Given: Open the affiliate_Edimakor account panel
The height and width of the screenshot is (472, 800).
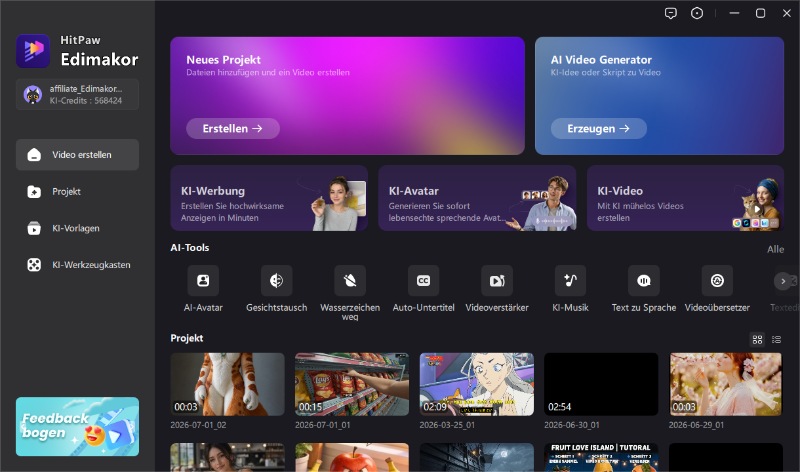Looking at the screenshot, I should pyautogui.click(x=78, y=94).
